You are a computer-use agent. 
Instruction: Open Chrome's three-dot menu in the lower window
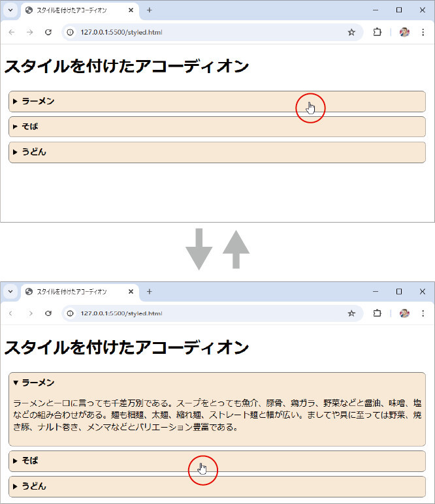coord(423,313)
